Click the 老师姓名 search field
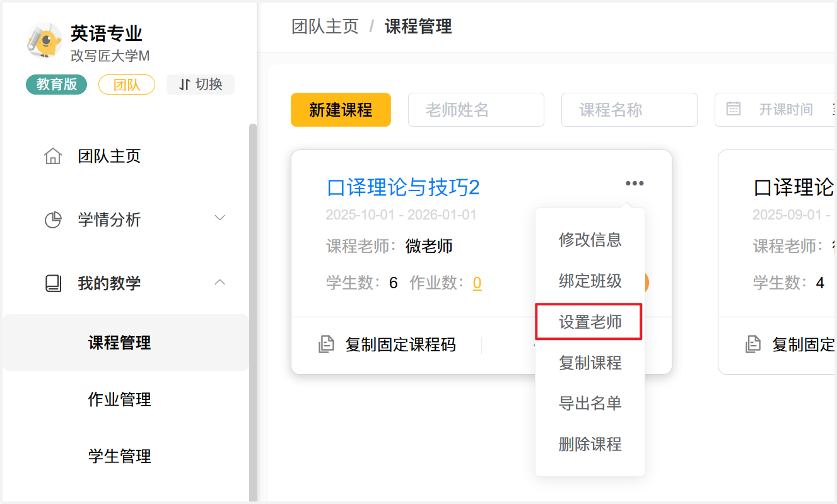 click(476, 110)
